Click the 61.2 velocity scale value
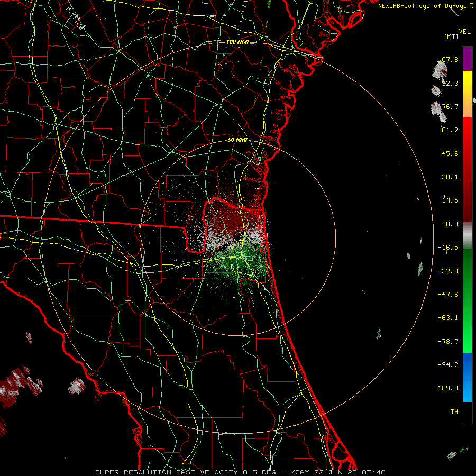 (450, 130)
